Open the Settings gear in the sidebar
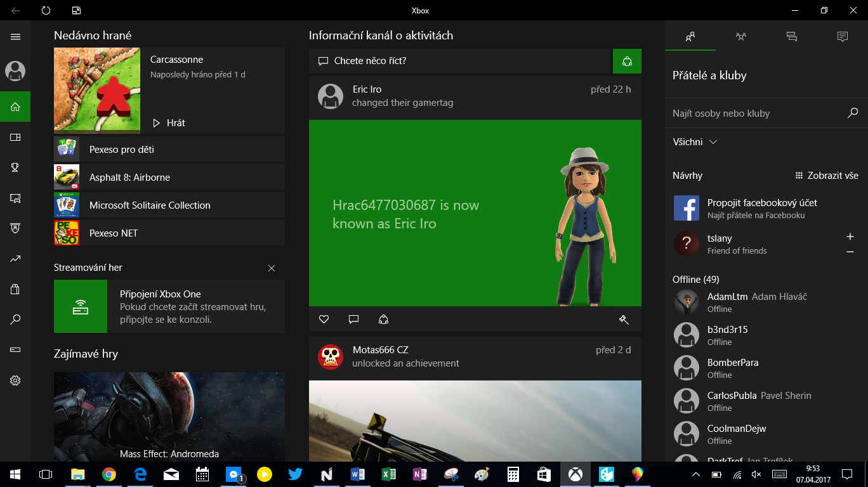Viewport: 868px width, 487px height. coord(15,380)
